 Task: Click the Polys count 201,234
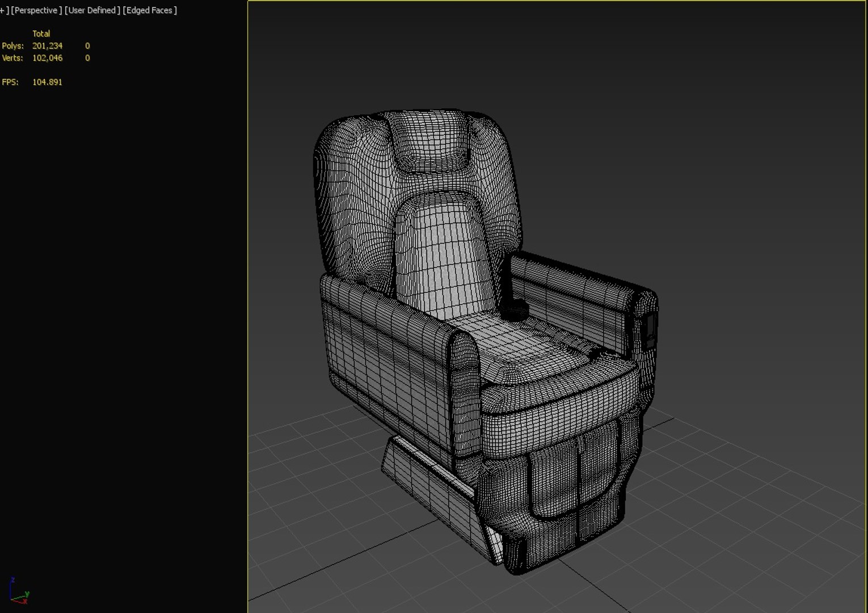[x=47, y=45]
